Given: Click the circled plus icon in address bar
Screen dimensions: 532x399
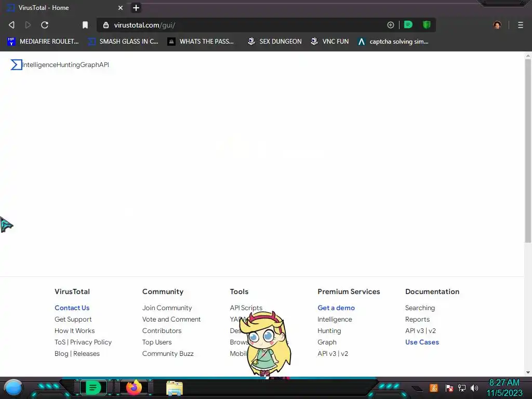Looking at the screenshot, I should coord(391,25).
